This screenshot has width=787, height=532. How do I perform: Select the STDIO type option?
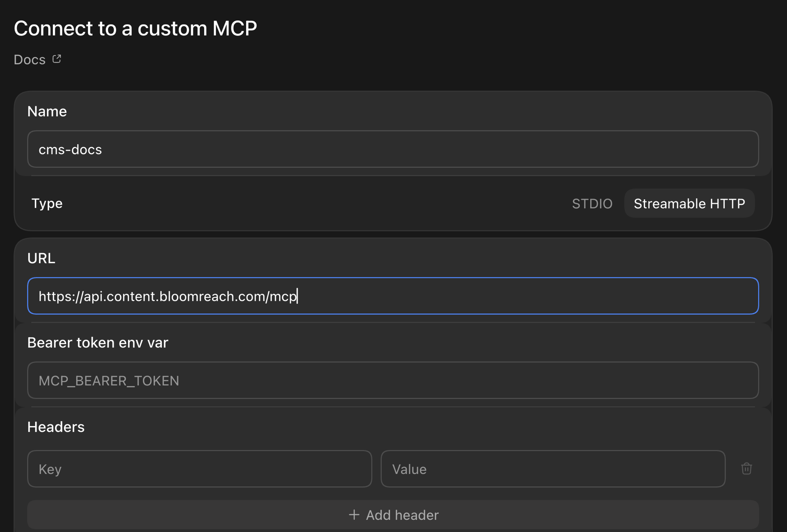[592, 204]
